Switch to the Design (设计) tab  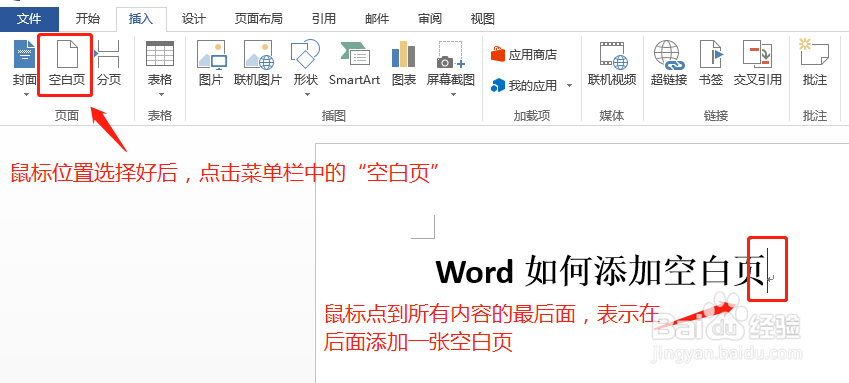coord(193,20)
